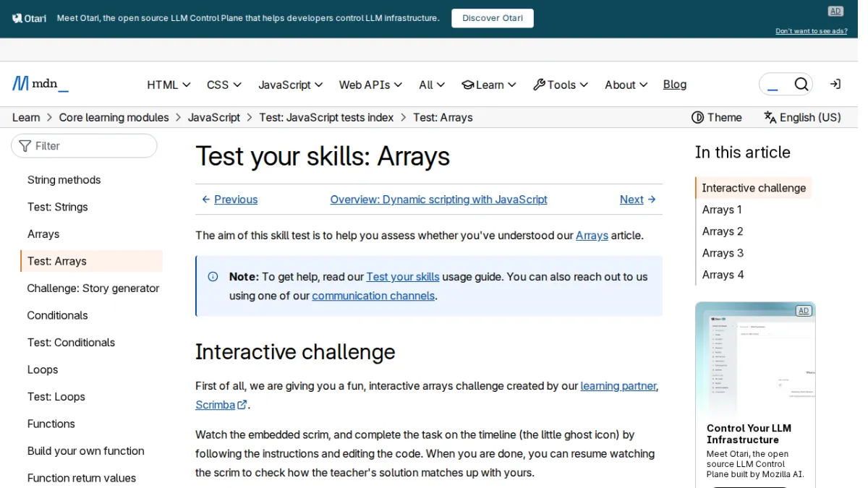Jump to Arrays 2 section
The image size is (868, 488).
point(723,231)
